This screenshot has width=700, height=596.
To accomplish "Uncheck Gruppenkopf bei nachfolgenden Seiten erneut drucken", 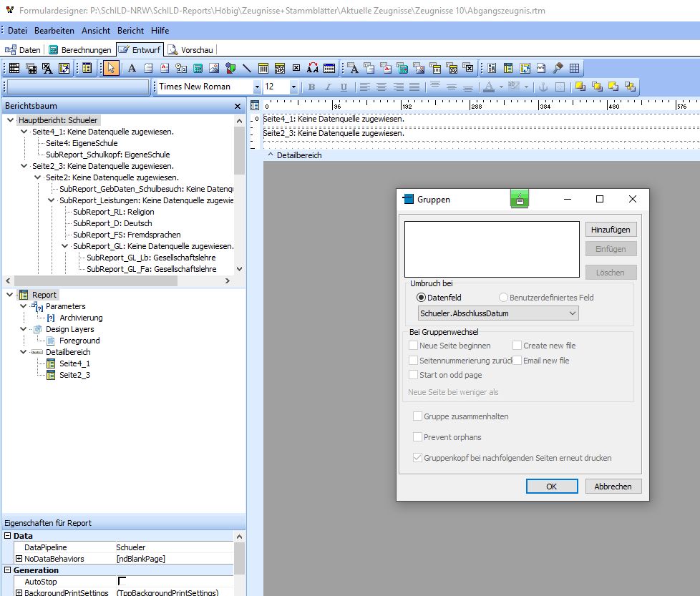I will [417, 458].
